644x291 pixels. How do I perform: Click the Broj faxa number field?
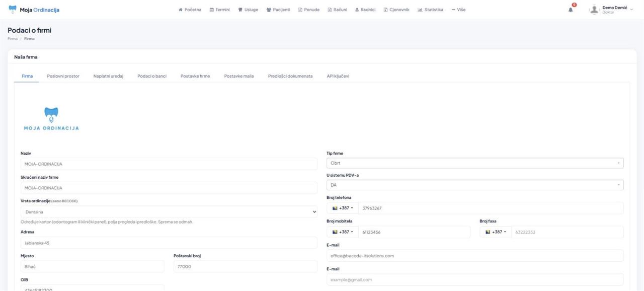[x=568, y=232]
